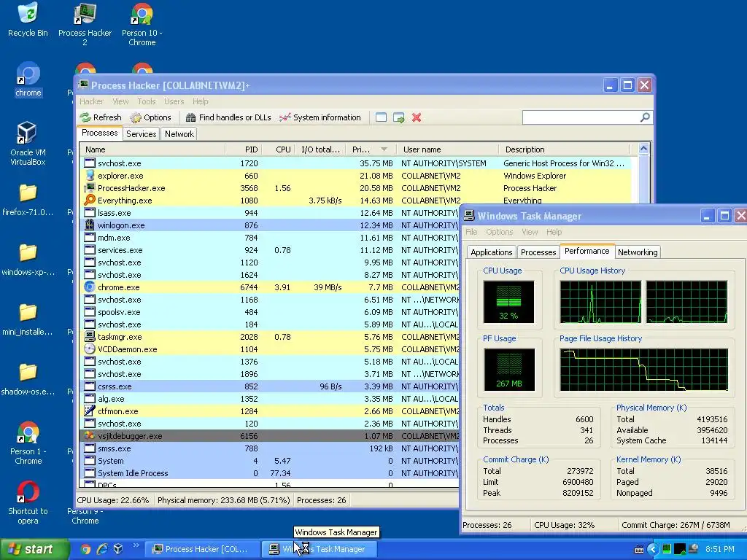The image size is (747, 560).
Task: Open Oracle VM VirtualBox desktop icon
Action: [28, 144]
